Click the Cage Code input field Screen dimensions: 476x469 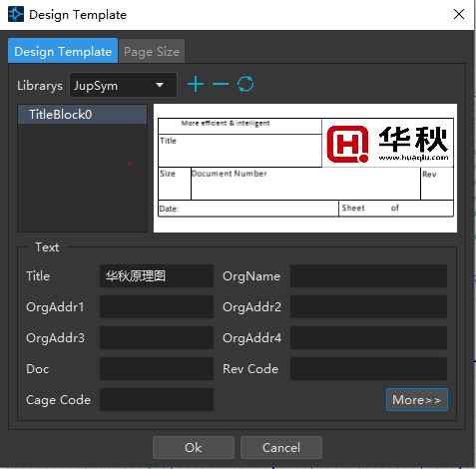(x=157, y=399)
